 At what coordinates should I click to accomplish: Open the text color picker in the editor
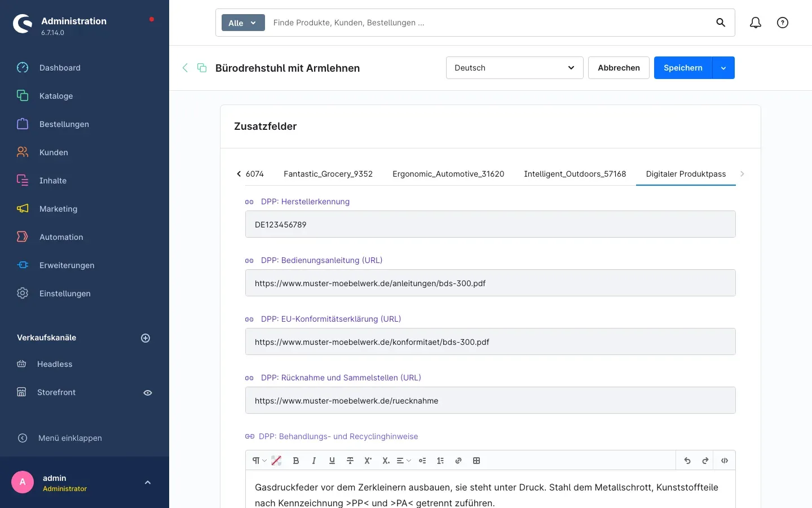coord(276,461)
